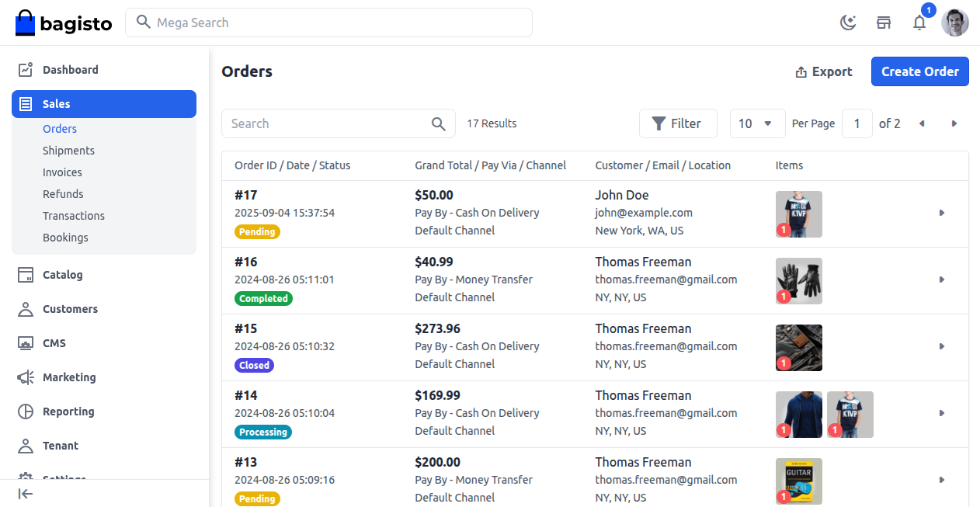Collapse the sidebar menu

(26, 493)
